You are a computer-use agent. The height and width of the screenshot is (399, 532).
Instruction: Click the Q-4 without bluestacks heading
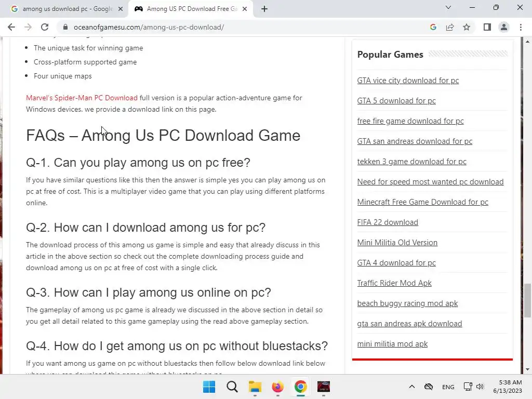pyautogui.click(x=177, y=346)
